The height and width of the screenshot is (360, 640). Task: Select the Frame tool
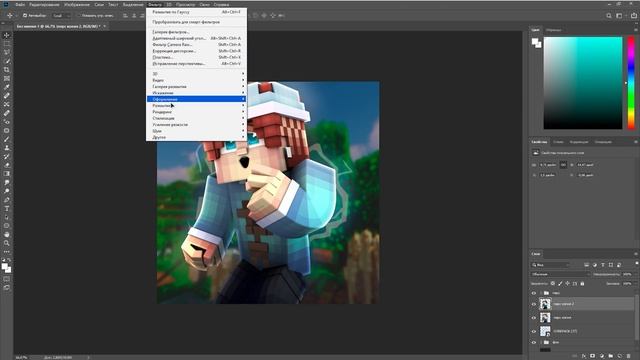click(7, 78)
